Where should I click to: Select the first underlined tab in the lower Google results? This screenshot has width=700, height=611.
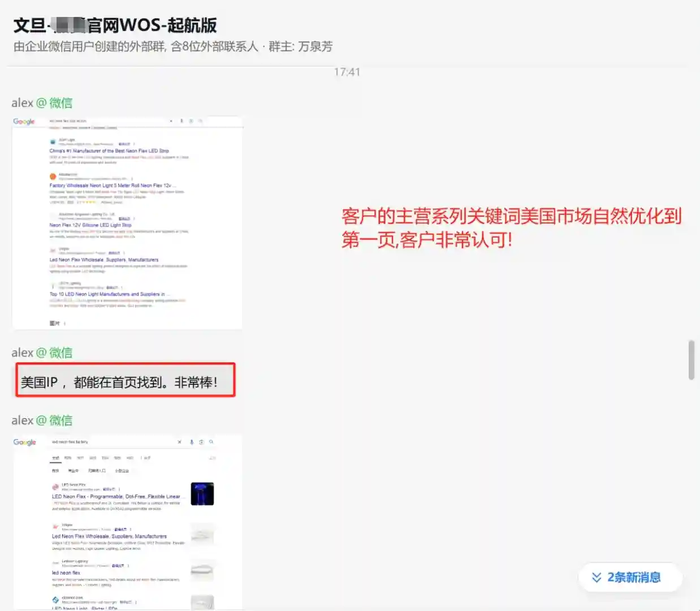55,458
